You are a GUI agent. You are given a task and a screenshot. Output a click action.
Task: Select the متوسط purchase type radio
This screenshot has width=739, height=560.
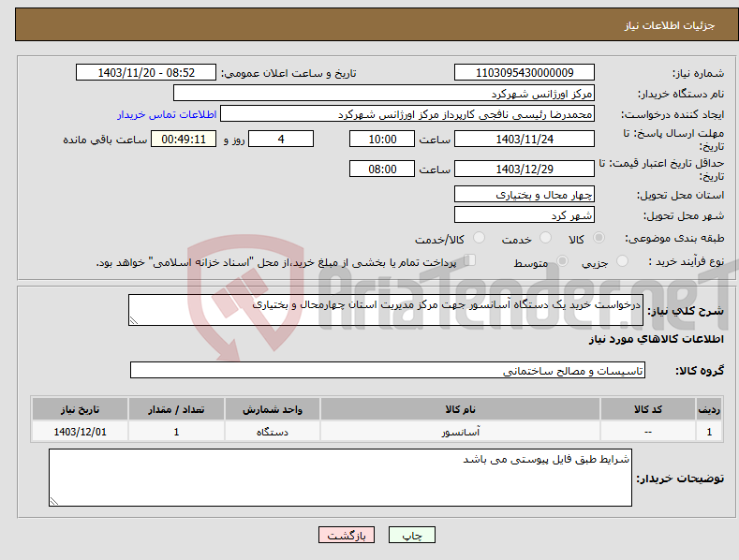click(562, 261)
